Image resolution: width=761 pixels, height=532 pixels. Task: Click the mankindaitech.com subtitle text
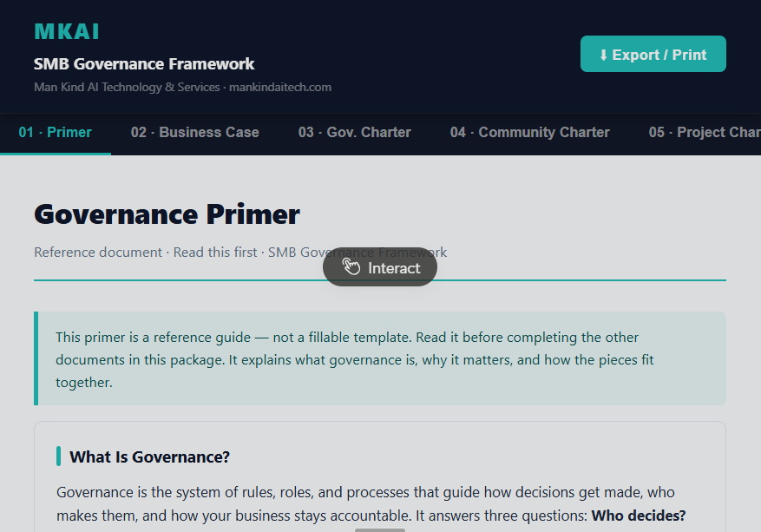pyautogui.click(x=280, y=88)
